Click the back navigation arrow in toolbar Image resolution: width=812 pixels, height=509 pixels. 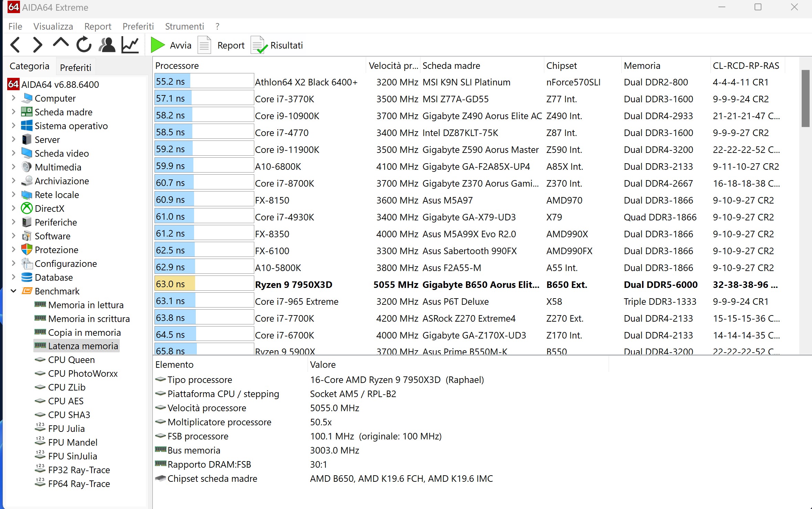click(x=15, y=45)
